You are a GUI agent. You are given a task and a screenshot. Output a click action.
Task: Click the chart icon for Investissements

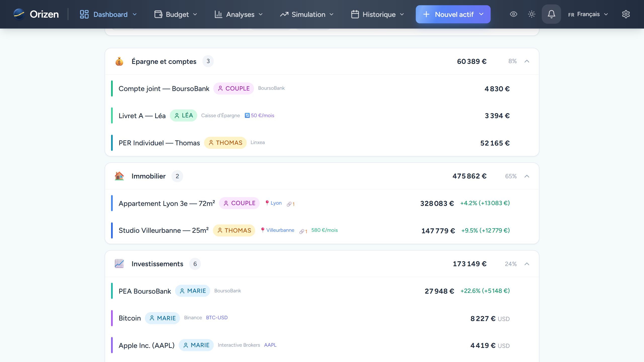(x=119, y=264)
